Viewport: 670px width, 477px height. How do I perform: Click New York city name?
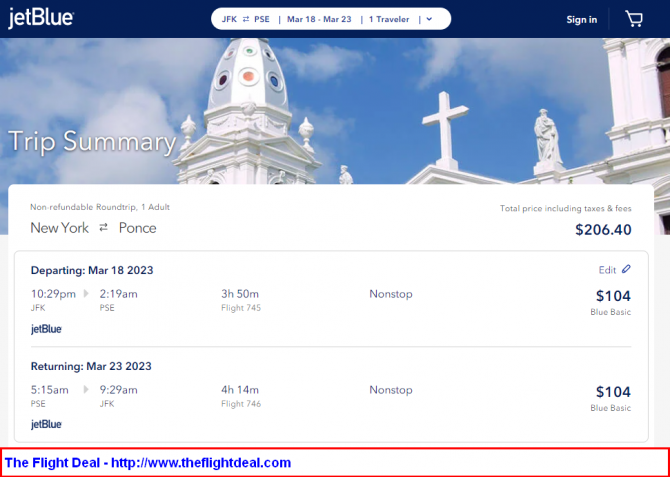coord(60,228)
